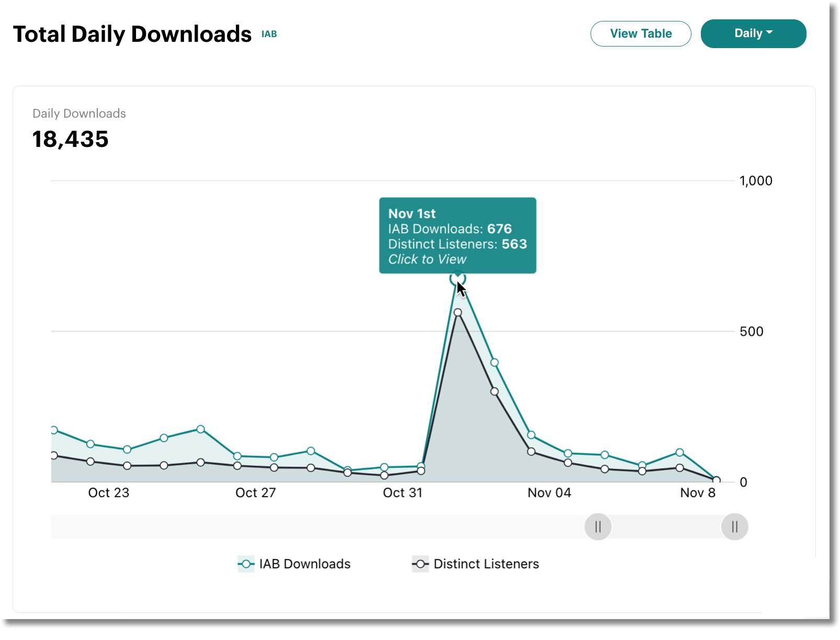Click the 'Click to View' tooltip text
840x640 pixels.
(427, 259)
